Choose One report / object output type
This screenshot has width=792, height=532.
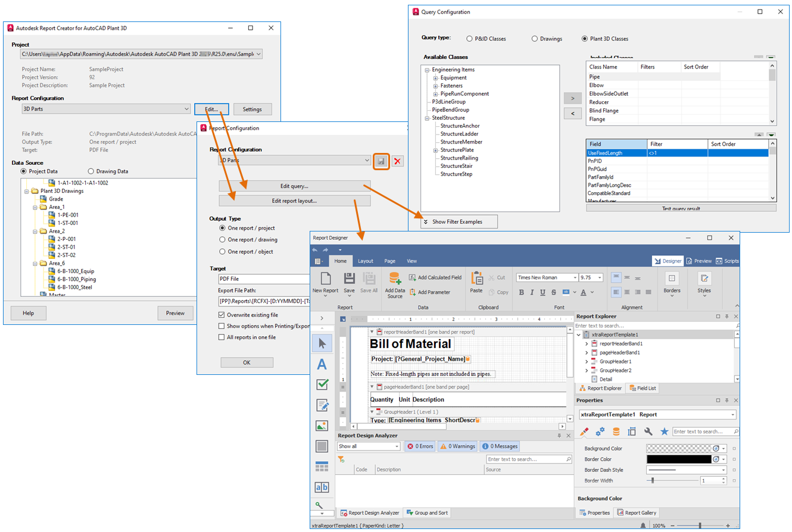(223, 252)
